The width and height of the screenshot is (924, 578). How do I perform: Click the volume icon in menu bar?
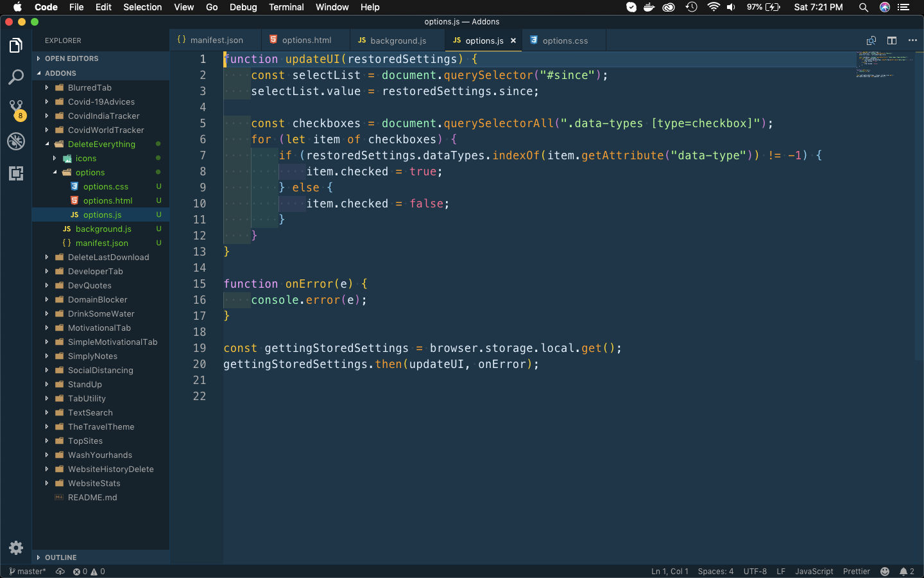[x=732, y=7]
